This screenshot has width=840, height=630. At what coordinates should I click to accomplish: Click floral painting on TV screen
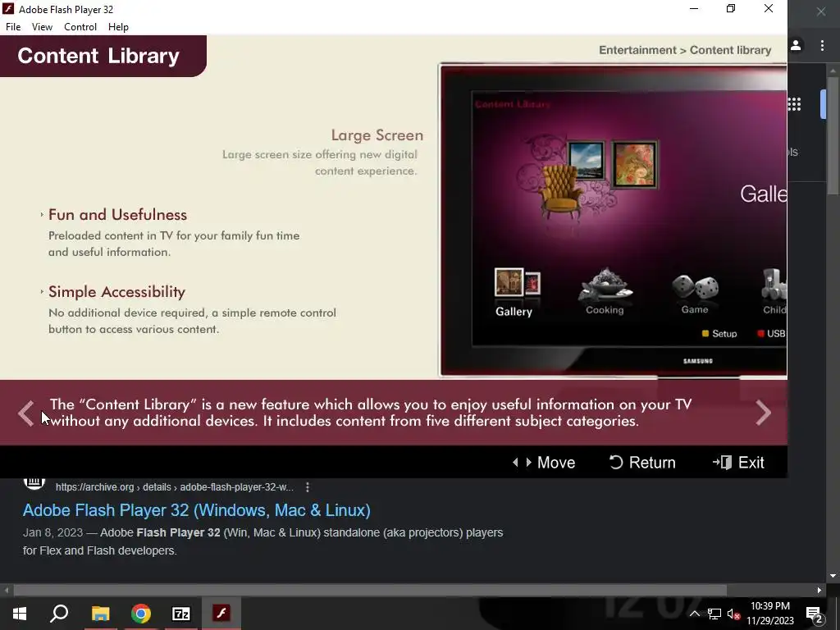[x=634, y=164]
